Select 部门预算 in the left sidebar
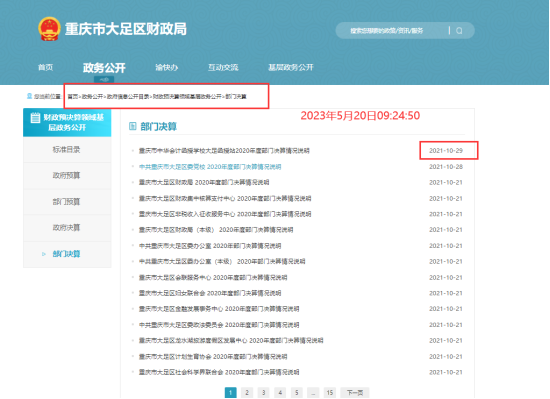The image size is (550, 399). (x=67, y=202)
